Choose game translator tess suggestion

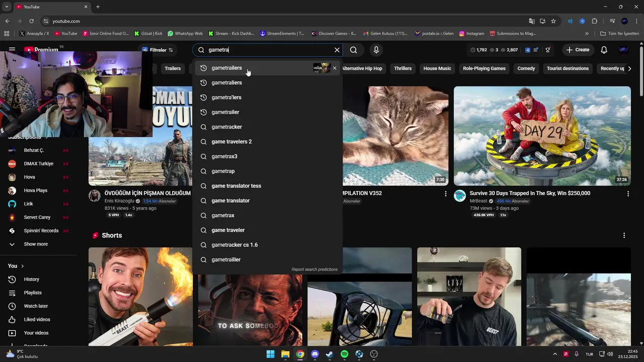(x=267, y=186)
